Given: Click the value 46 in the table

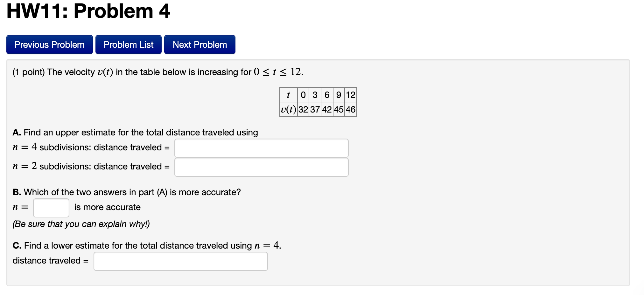Looking at the screenshot, I should 351,109.
